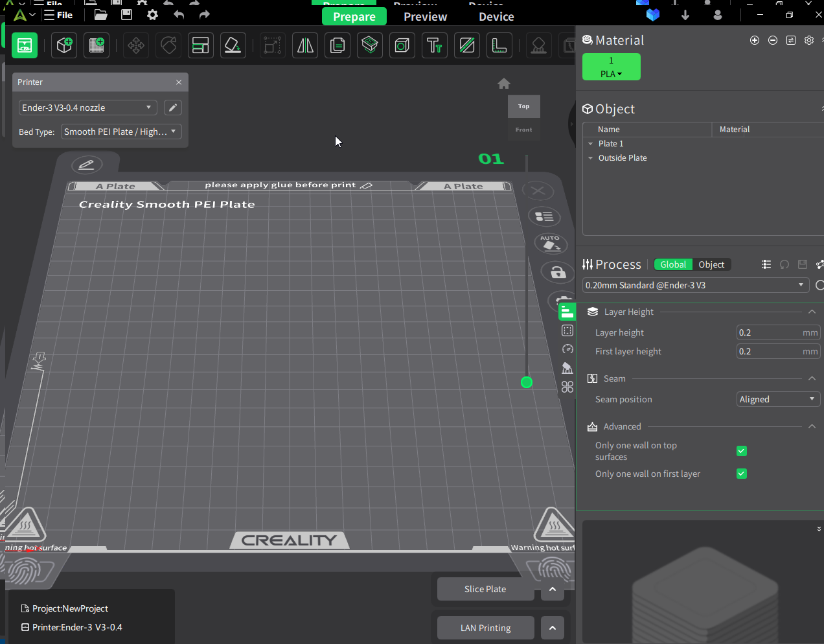Open a project with the folder icon
Viewport: 824px width, 644px height.
pyautogui.click(x=100, y=14)
